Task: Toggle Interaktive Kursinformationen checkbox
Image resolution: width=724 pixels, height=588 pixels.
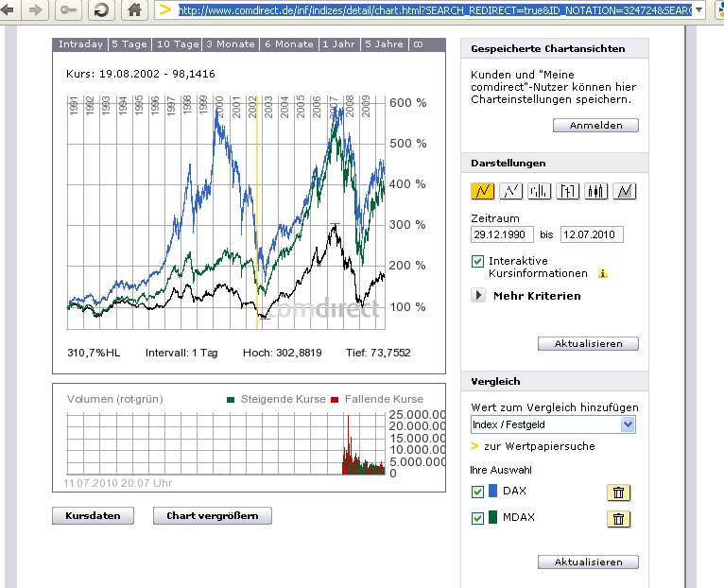Action: pyautogui.click(x=478, y=262)
